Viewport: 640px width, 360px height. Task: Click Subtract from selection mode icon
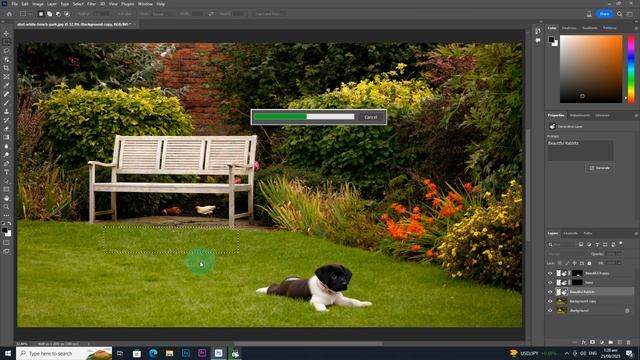[x=58, y=14]
